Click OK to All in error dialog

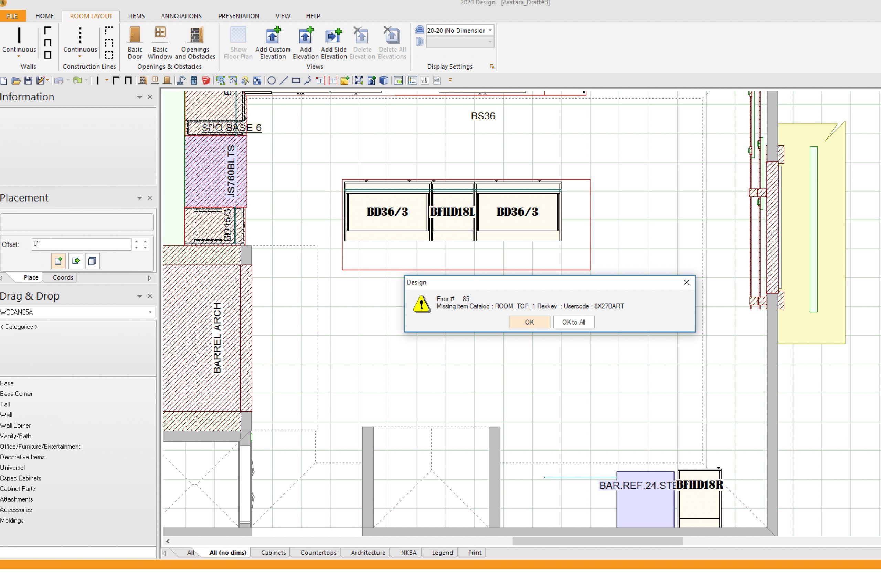coord(573,322)
